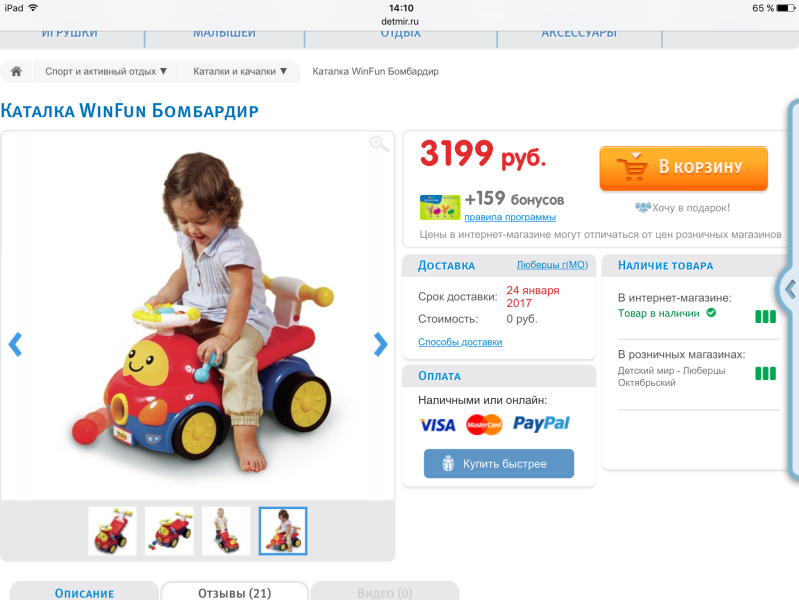Select the third thumbnail with standing child

[x=226, y=531]
